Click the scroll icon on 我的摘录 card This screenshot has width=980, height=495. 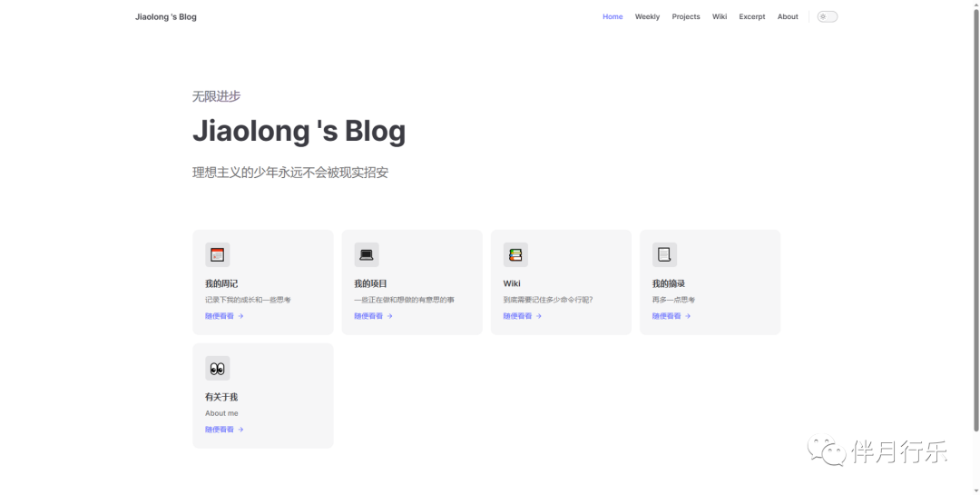[x=664, y=254]
